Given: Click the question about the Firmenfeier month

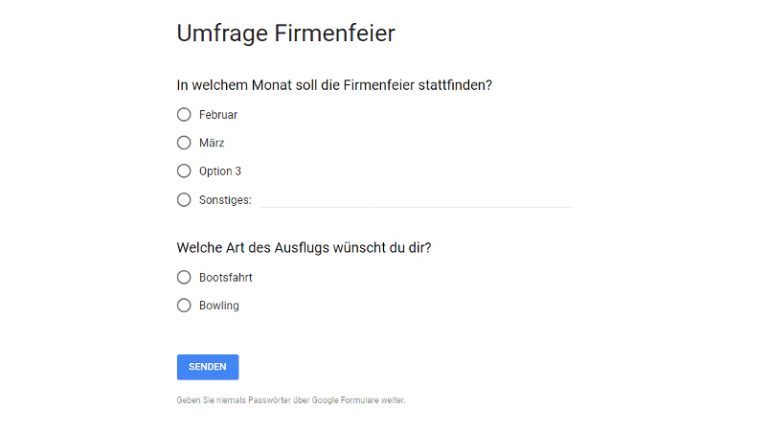Looking at the screenshot, I should 334,85.
